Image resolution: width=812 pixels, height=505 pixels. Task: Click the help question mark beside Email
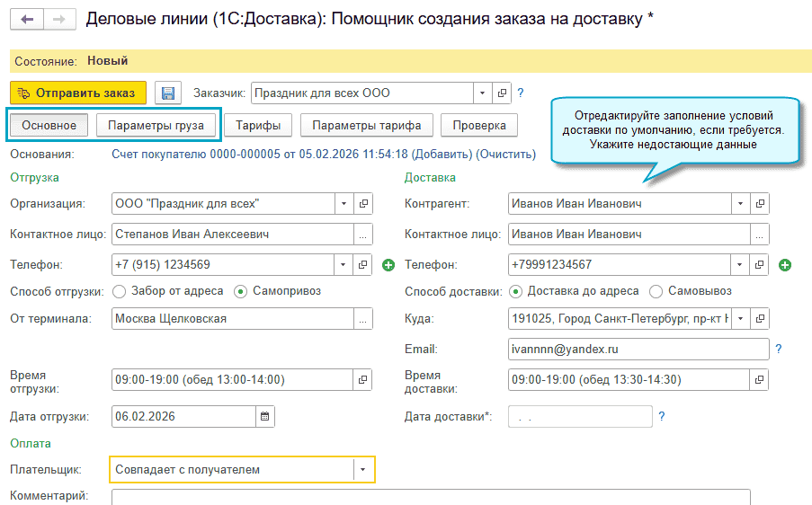point(779,349)
